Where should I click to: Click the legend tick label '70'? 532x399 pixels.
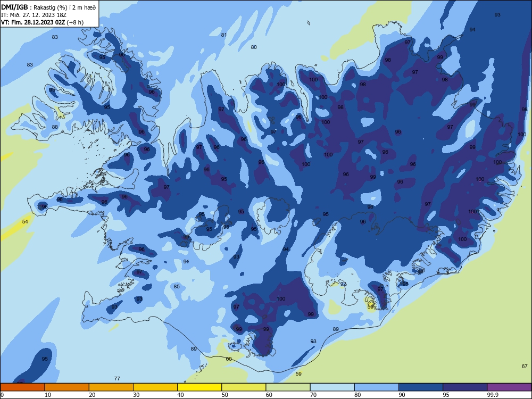pos(313,395)
